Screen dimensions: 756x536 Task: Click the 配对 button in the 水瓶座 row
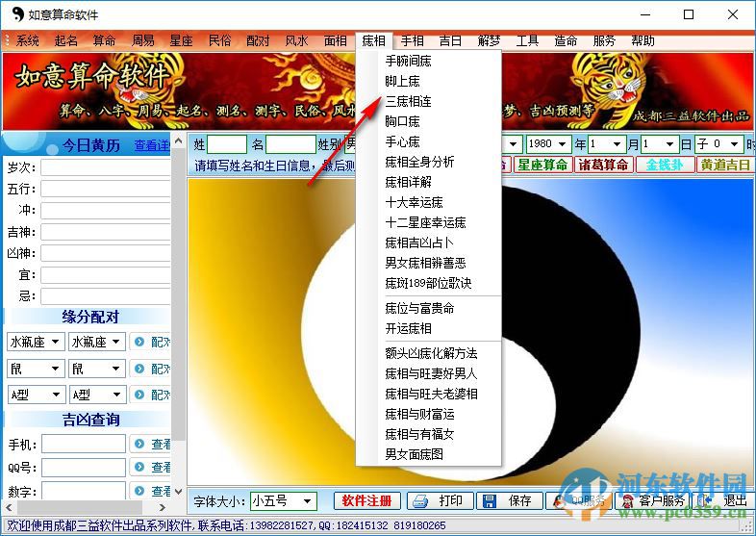150,342
